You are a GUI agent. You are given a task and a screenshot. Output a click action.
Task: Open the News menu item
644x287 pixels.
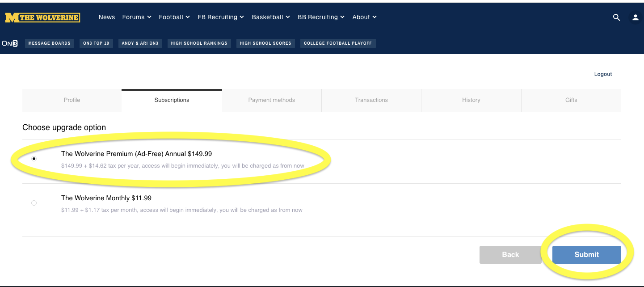point(107,17)
